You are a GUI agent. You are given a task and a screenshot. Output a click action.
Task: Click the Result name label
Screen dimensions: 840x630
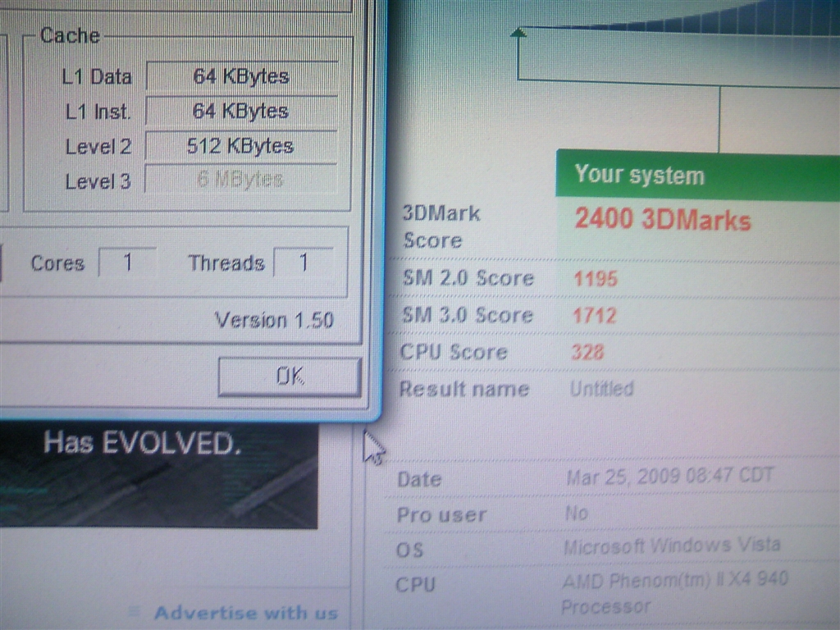(x=464, y=389)
